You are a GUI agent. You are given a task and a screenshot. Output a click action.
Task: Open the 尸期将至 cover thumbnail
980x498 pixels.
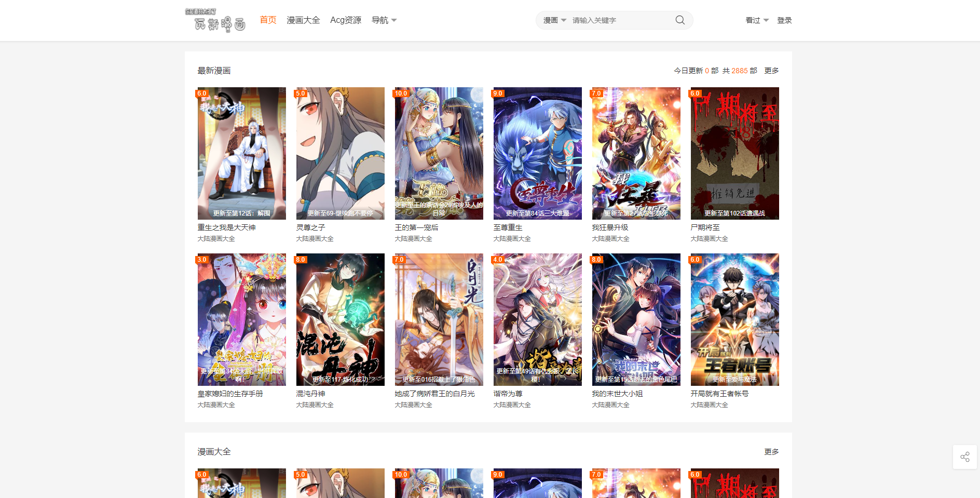tap(735, 153)
